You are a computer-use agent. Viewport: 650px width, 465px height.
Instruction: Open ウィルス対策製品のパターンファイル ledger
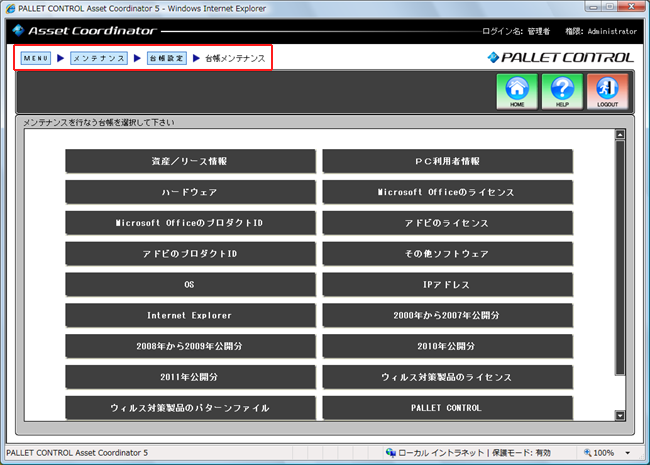pyautogui.click(x=190, y=408)
